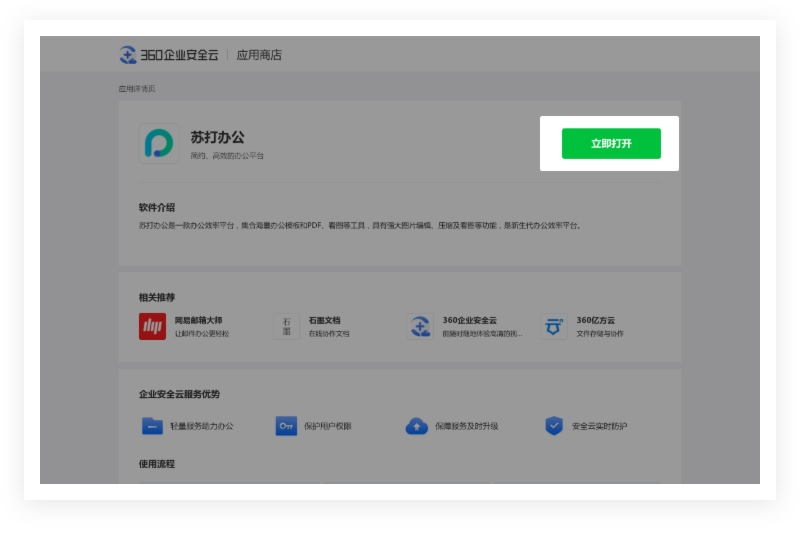Click the 软件介绍 heading
Image resolution: width=800 pixels, height=540 pixels.
157,207
